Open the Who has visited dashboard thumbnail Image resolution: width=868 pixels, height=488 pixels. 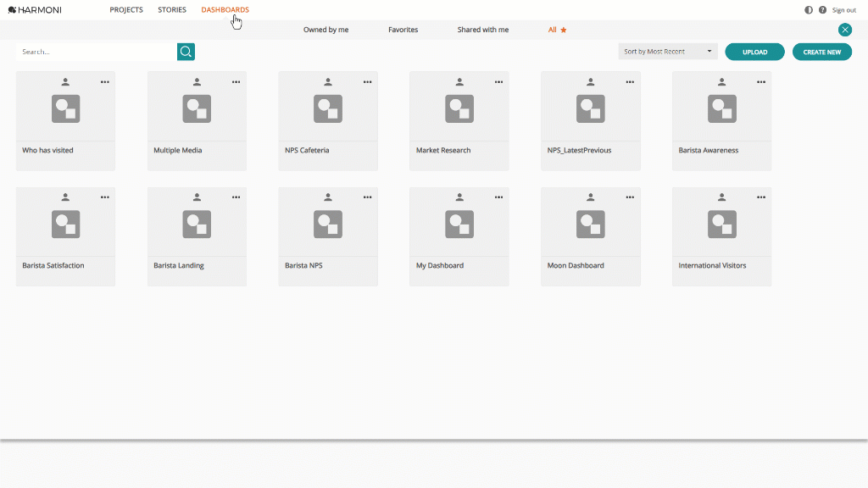(x=65, y=108)
